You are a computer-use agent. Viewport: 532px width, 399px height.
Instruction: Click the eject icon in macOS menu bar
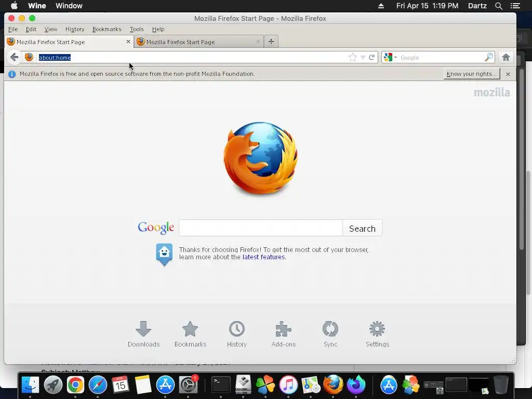[381, 6]
